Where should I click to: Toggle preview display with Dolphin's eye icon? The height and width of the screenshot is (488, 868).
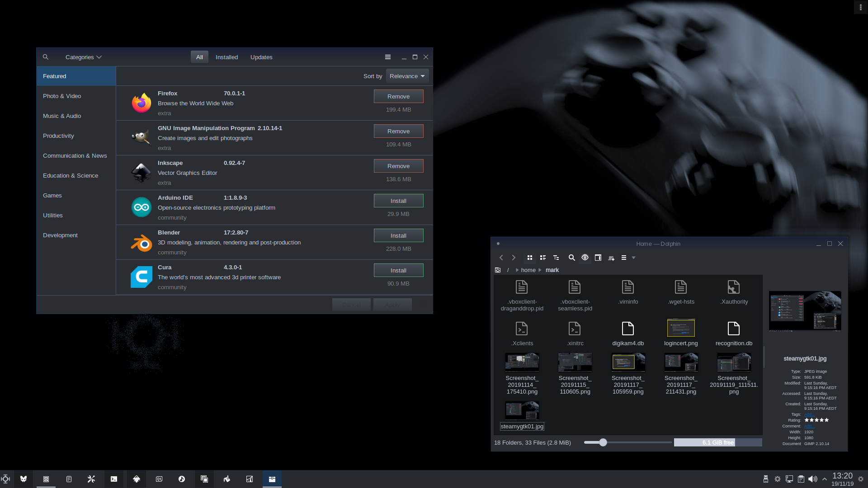pyautogui.click(x=585, y=258)
